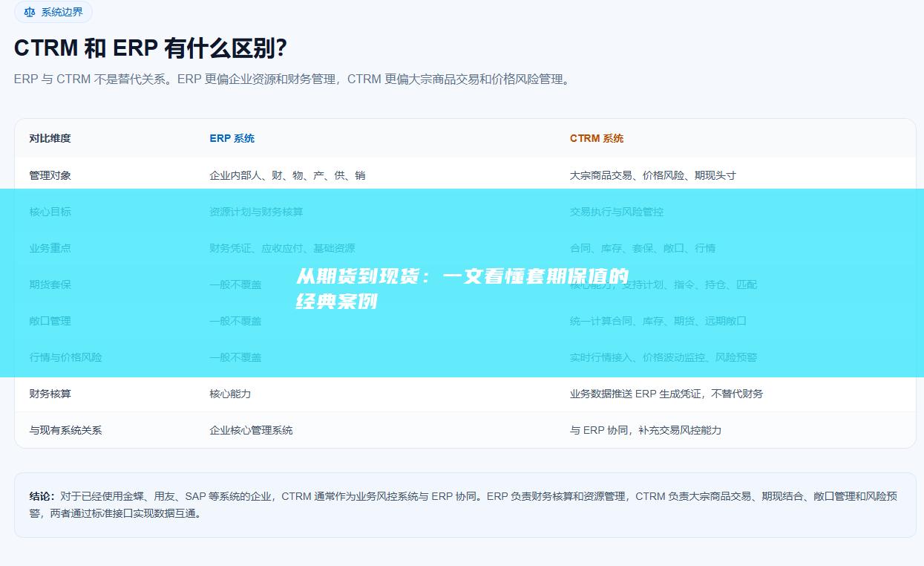Click the 与现有系统关系 row label

click(66, 430)
